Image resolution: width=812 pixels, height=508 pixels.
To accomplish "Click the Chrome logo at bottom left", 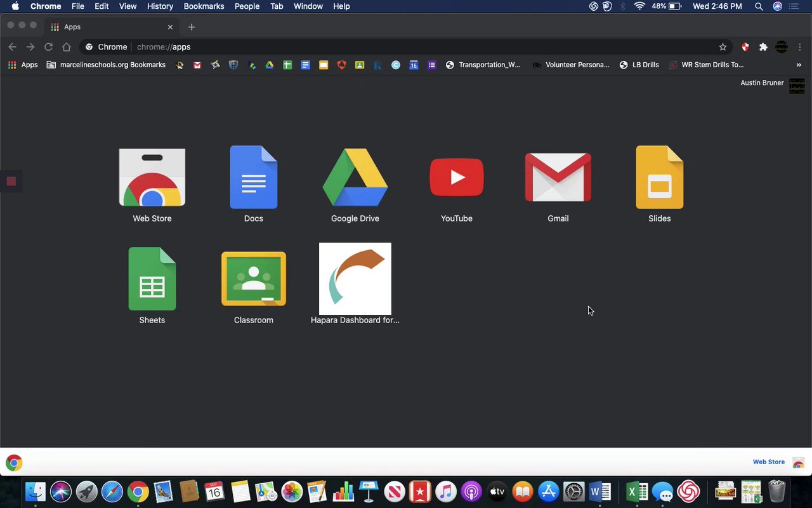I will pyautogui.click(x=14, y=463).
